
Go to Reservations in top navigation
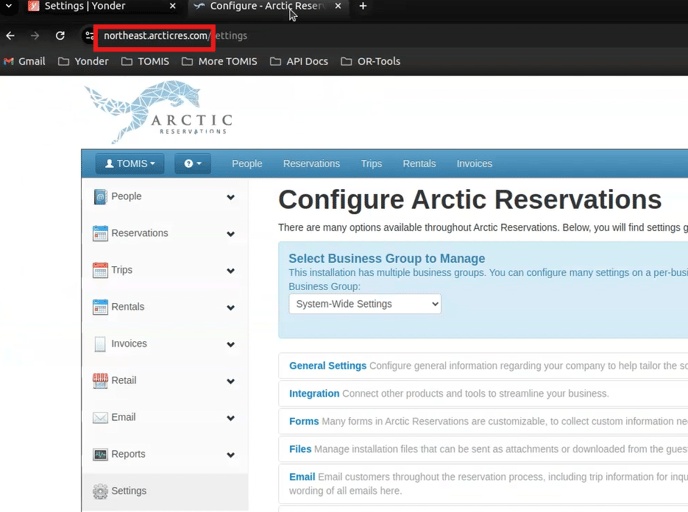(x=312, y=164)
